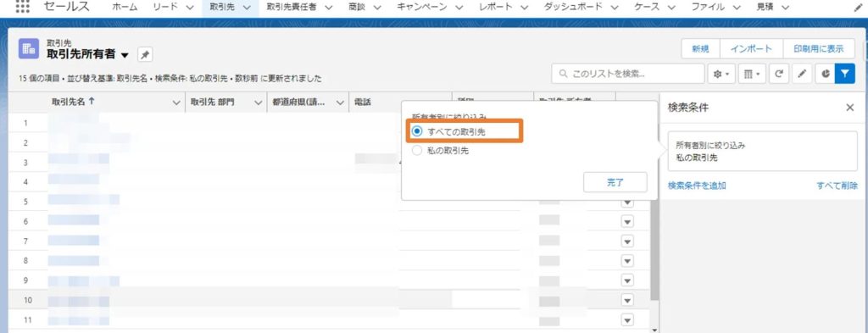
Task: Go to the ホーム tab
Action: pyautogui.click(x=125, y=7)
